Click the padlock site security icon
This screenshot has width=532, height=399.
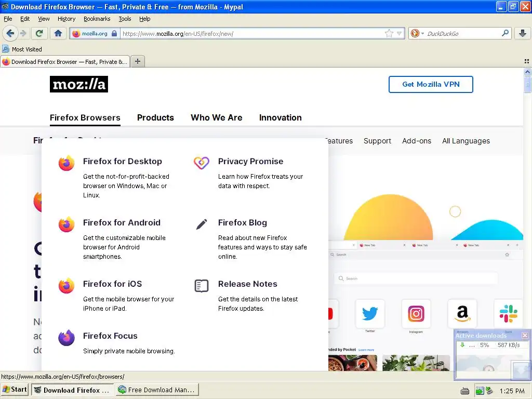114,33
